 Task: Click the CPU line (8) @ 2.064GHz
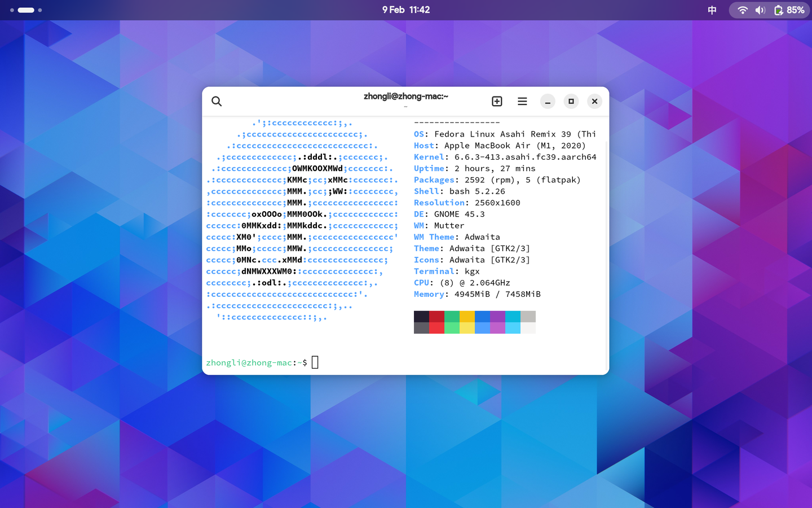[462, 283]
